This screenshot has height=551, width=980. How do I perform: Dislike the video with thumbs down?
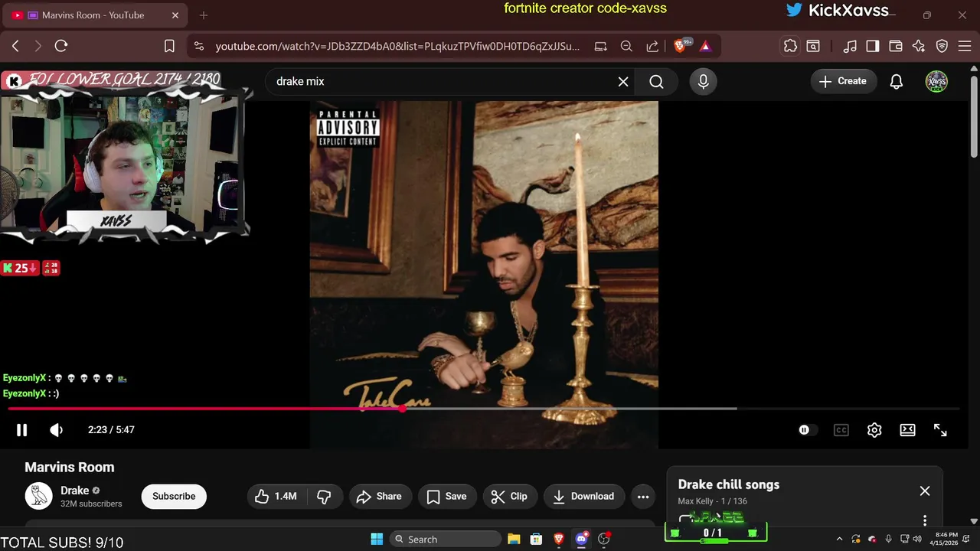(x=324, y=497)
